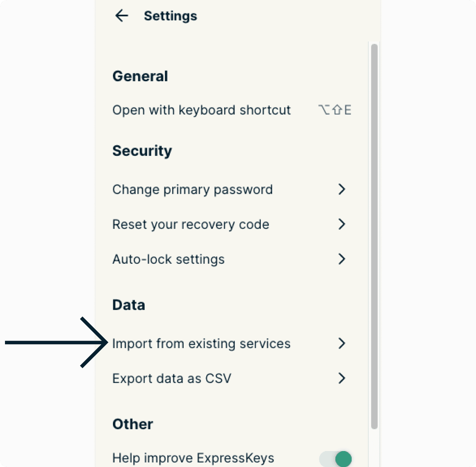Choose Import from existing services

201,344
